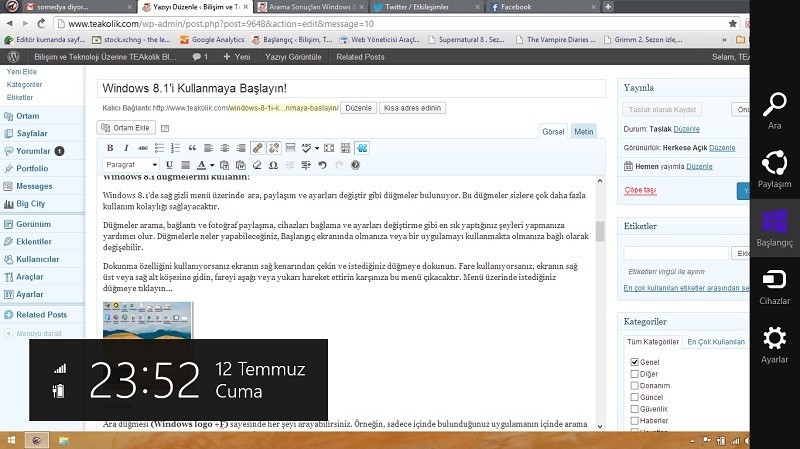Clear formatting with the eraser icon
Screen dimensions: 800x449
[x=257, y=165]
